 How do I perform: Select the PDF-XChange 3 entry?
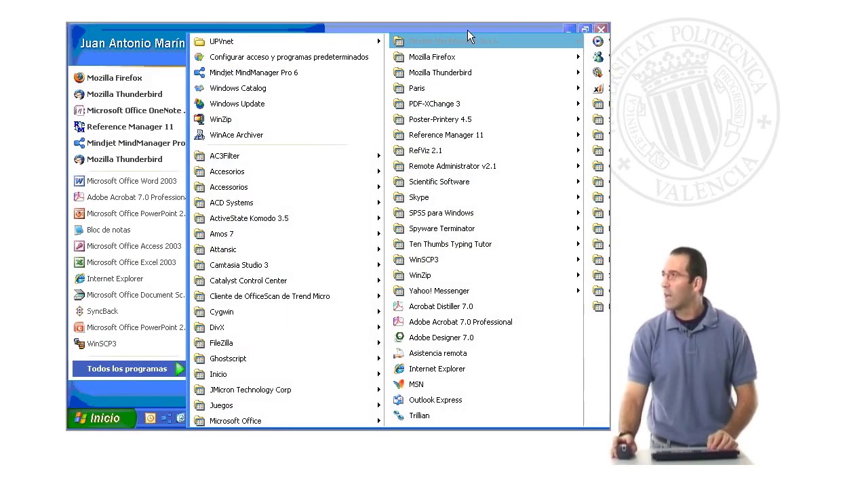pos(487,104)
